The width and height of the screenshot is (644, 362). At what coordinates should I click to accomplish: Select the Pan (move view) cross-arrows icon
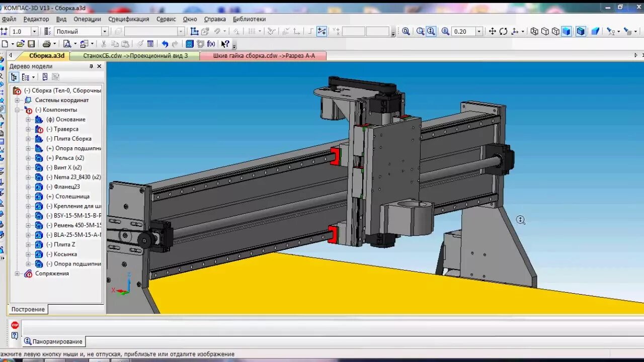pos(493,31)
